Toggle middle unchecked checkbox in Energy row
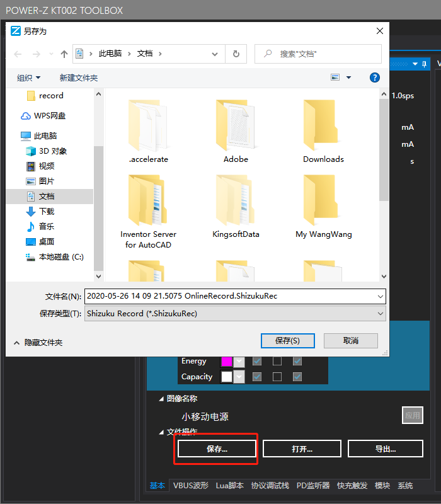This screenshot has height=504, width=441. [277, 361]
